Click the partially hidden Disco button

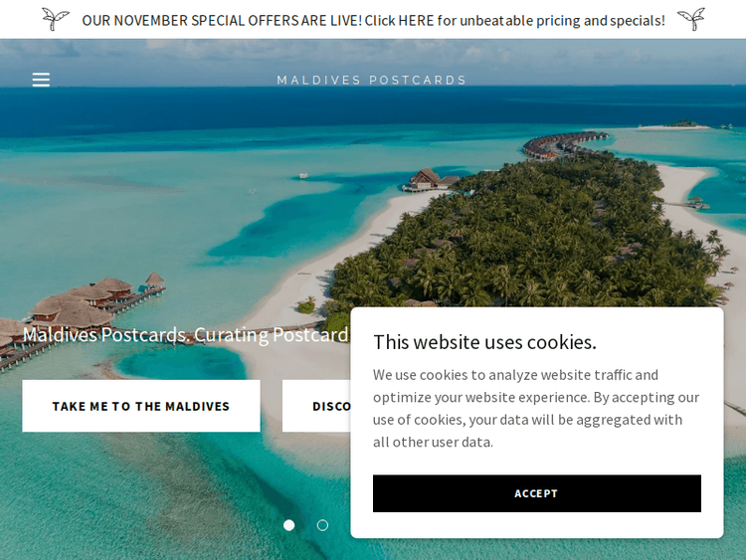(x=316, y=406)
